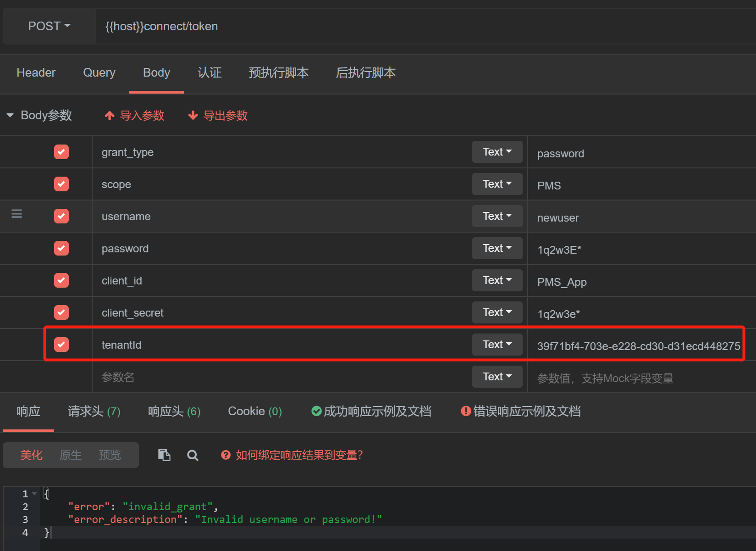Click the import parameters upload icon
This screenshot has width=756, height=551.
click(109, 116)
